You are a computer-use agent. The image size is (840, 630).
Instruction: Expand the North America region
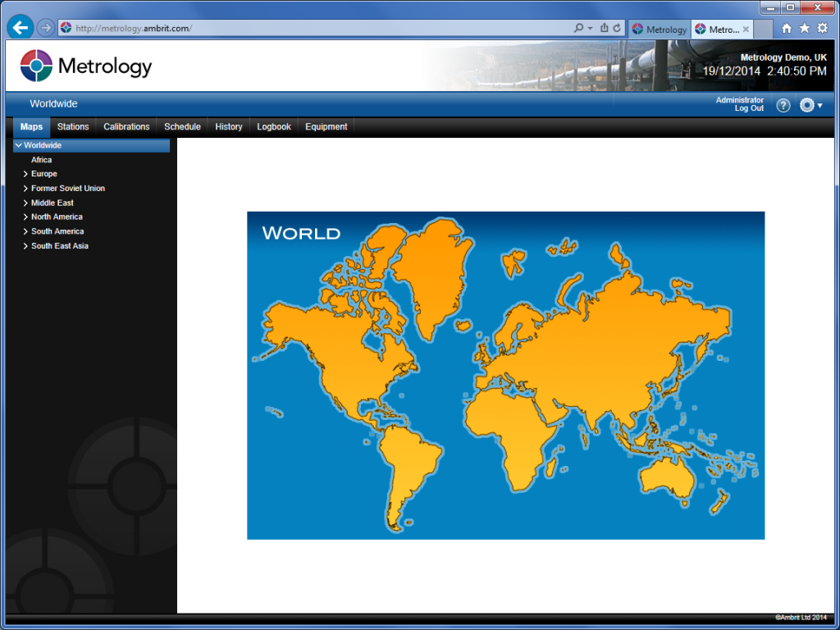[x=25, y=217]
